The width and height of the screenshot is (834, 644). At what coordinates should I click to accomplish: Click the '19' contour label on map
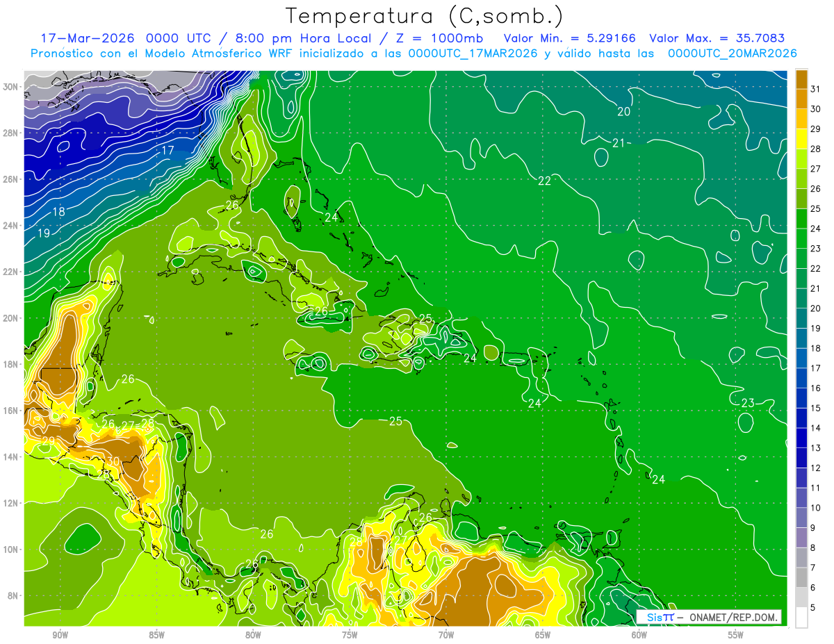tap(44, 233)
